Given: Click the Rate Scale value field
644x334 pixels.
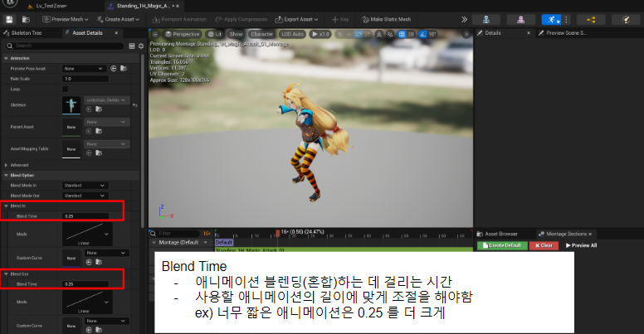Looking at the screenshot, I should [85, 79].
